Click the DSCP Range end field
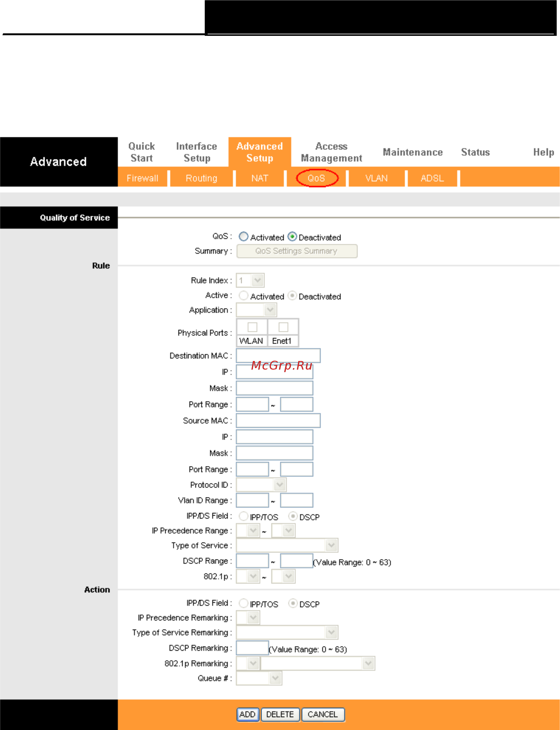560x730 pixels. click(x=297, y=561)
